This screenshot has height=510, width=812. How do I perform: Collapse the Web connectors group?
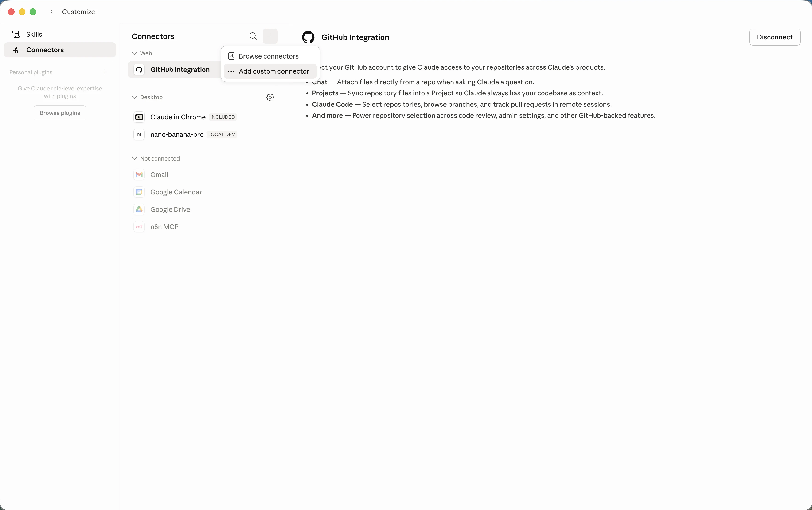click(x=134, y=53)
